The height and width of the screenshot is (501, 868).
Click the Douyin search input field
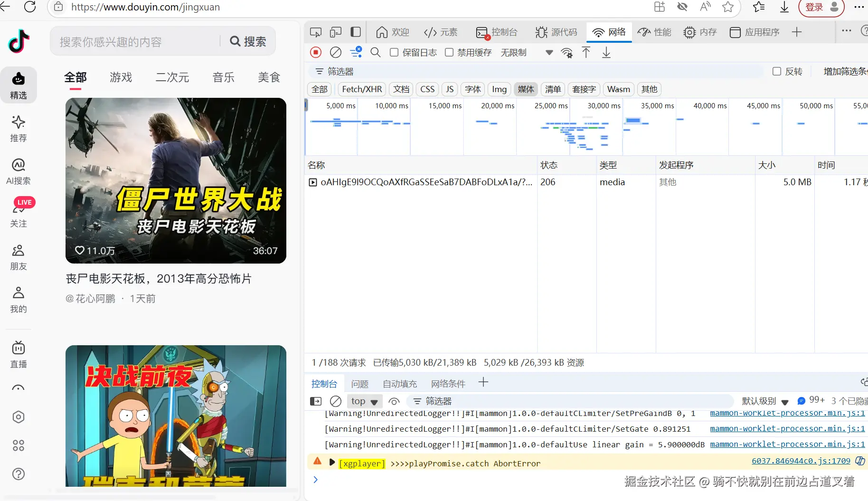(x=135, y=42)
